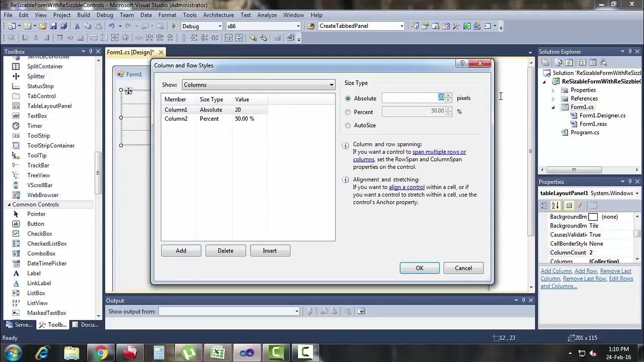Select the Percent size type radio
This screenshot has width=644, height=362.
click(348, 112)
